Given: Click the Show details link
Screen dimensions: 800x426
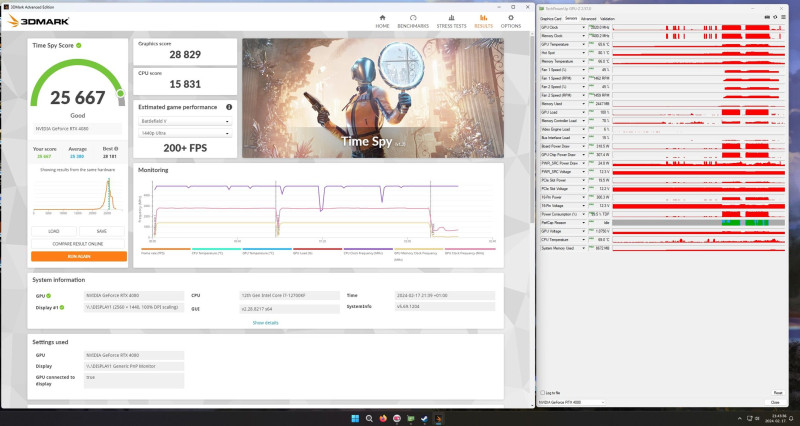Looking at the screenshot, I should click(x=265, y=323).
